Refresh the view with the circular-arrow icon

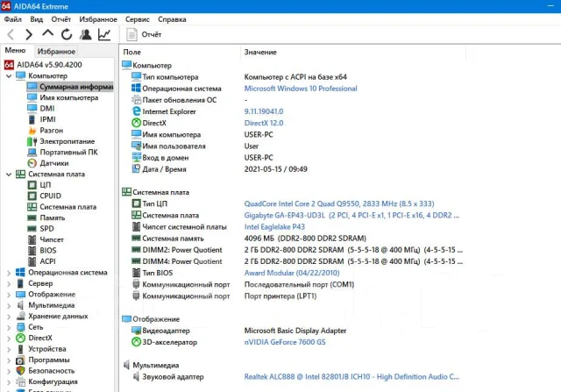[x=67, y=35]
